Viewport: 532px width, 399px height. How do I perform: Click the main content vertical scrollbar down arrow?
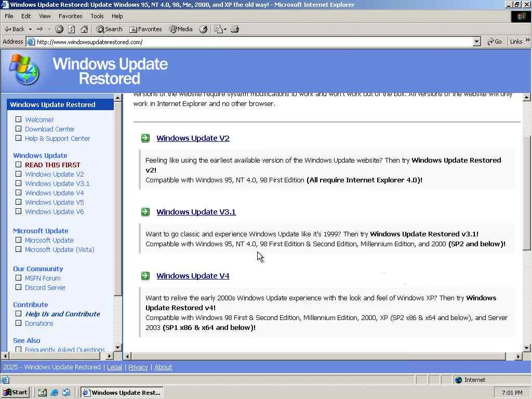(527, 348)
